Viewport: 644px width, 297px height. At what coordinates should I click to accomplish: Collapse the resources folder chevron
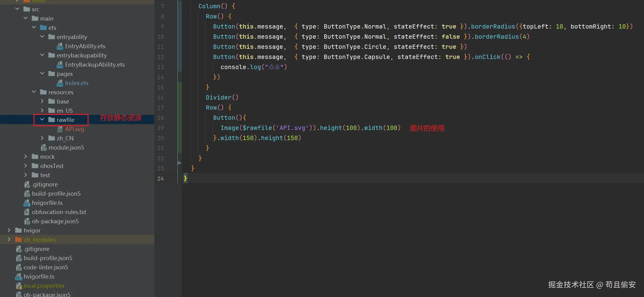[x=34, y=92]
